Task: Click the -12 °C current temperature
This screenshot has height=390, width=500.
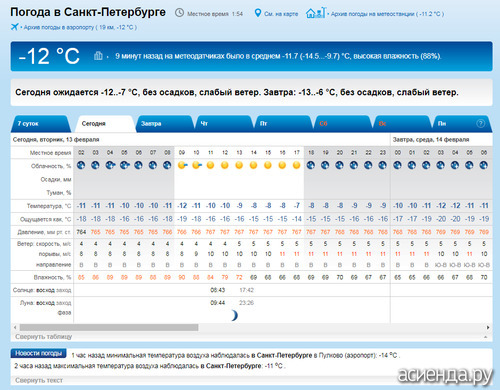Action: (x=49, y=56)
